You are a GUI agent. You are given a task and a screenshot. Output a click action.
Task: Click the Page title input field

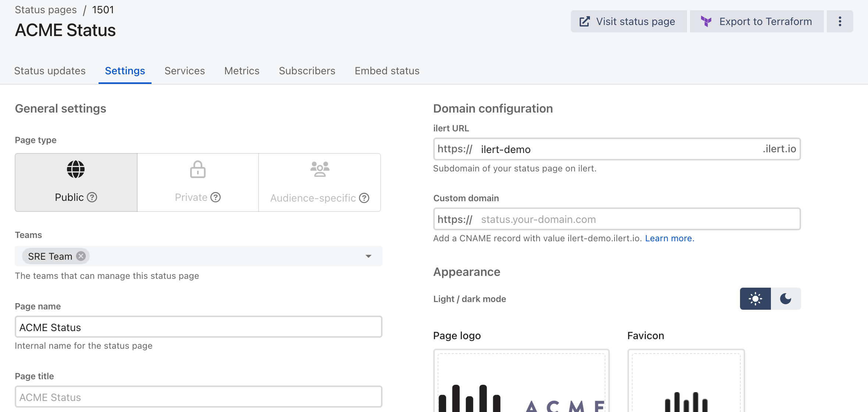[x=199, y=397]
